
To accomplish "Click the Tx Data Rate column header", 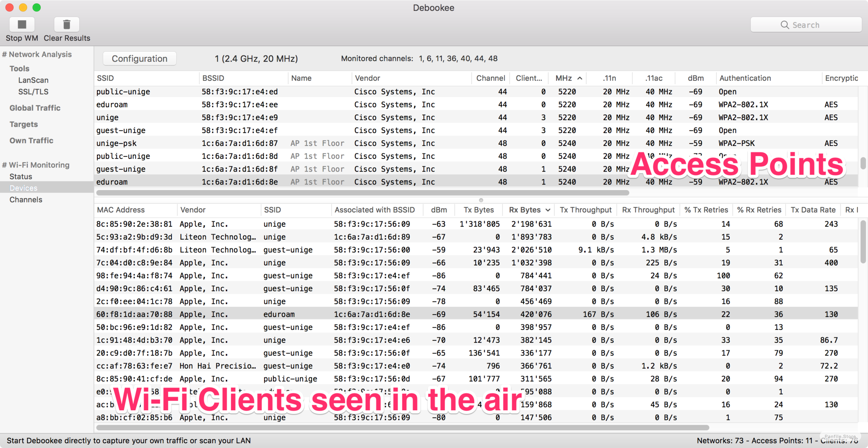I will (813, 210).
